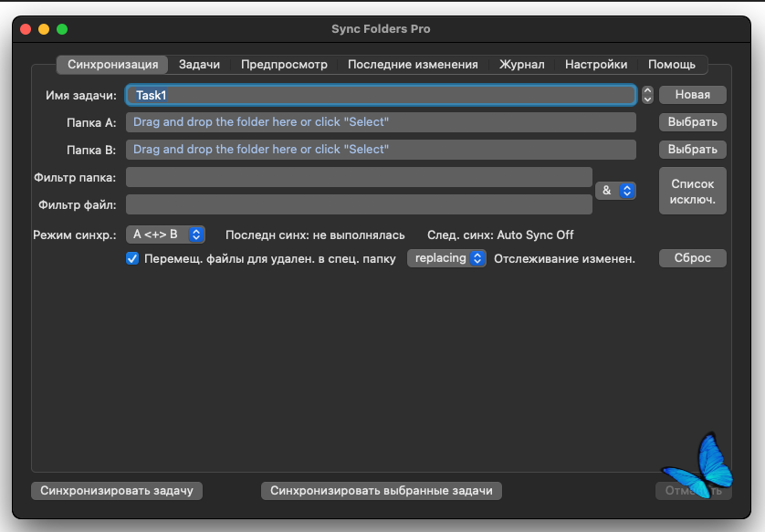Focus the Фильтр папка input field
Viewport: 765px width, 532px height.
(359, 177)
